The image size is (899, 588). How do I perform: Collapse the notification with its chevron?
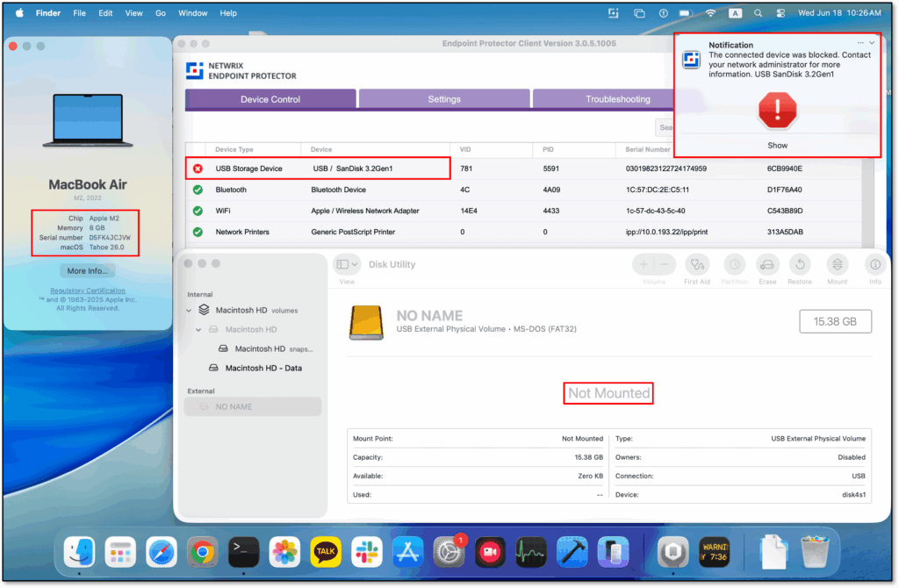tap(872, 43)
